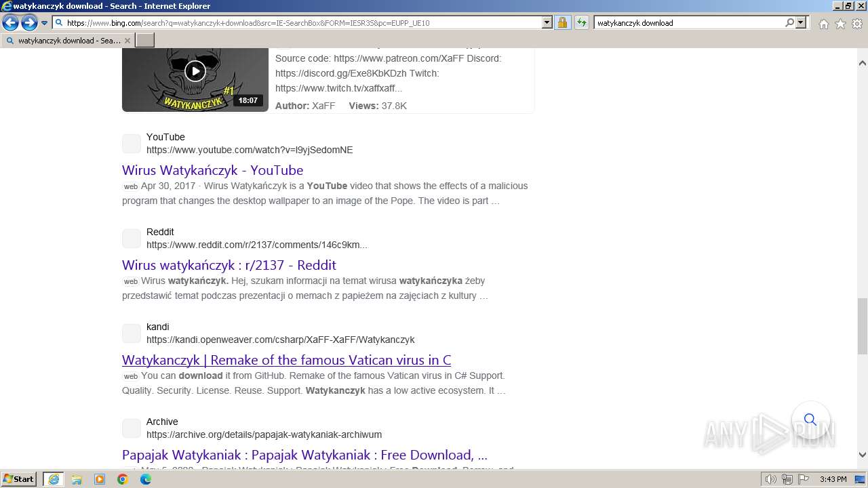868x488 pixels.
Task: Open Watykanczyk Remake of famous Vatican virus link
Action: click(x=286, y=360)
